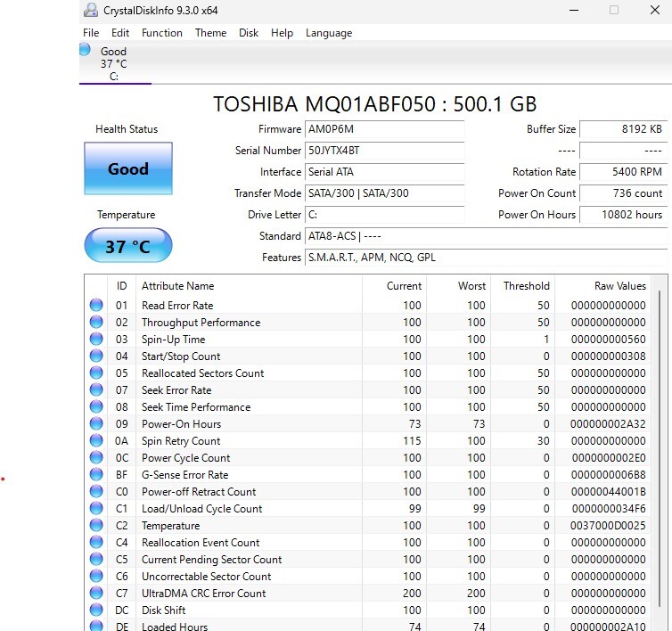This screenshot has width=672, height=631.
Task: Click the blue status orb for Read Error Rate
Action: pyautogui.click(x=96, y=306)
